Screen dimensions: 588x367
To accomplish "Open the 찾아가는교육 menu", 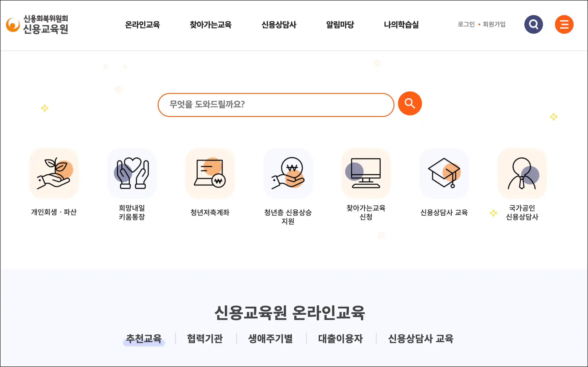I will [210, 24].
